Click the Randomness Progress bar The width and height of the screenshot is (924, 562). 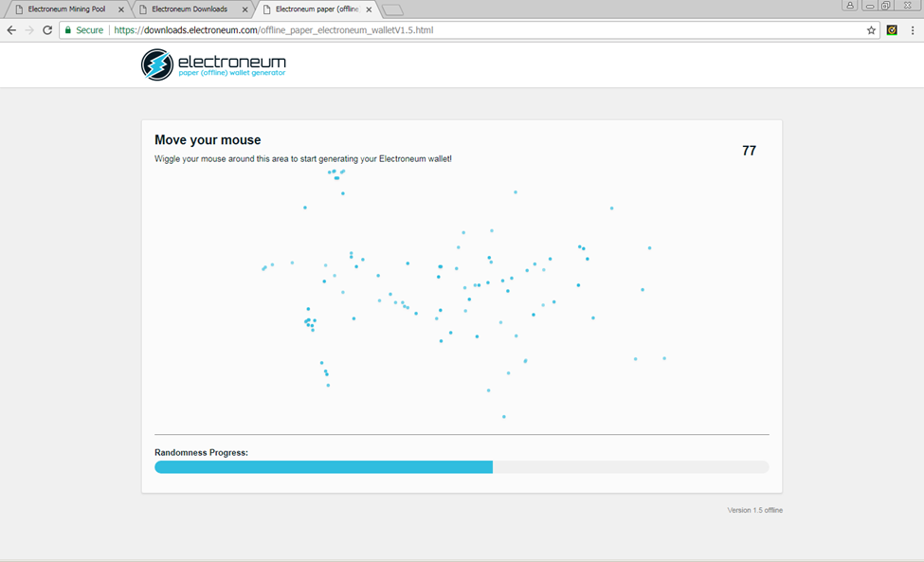[462, 467]
